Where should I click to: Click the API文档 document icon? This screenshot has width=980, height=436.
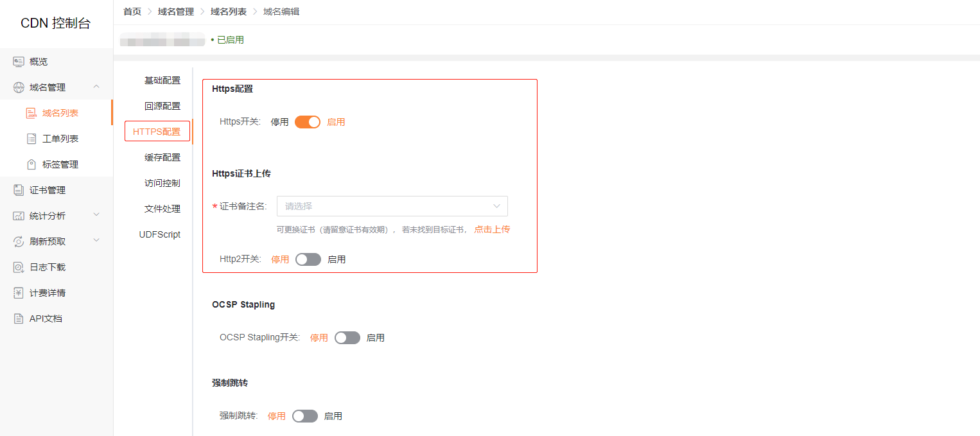point(19,318)
